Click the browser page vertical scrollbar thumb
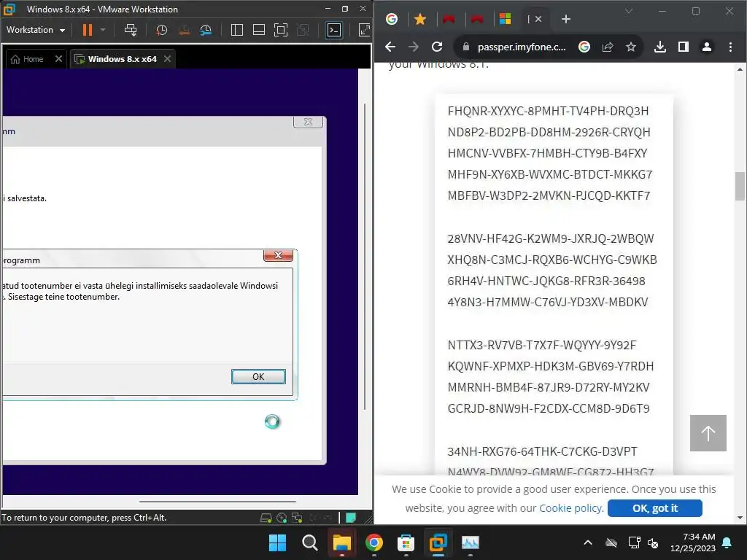This screenshot has width=747, height=560. point(740,186)
